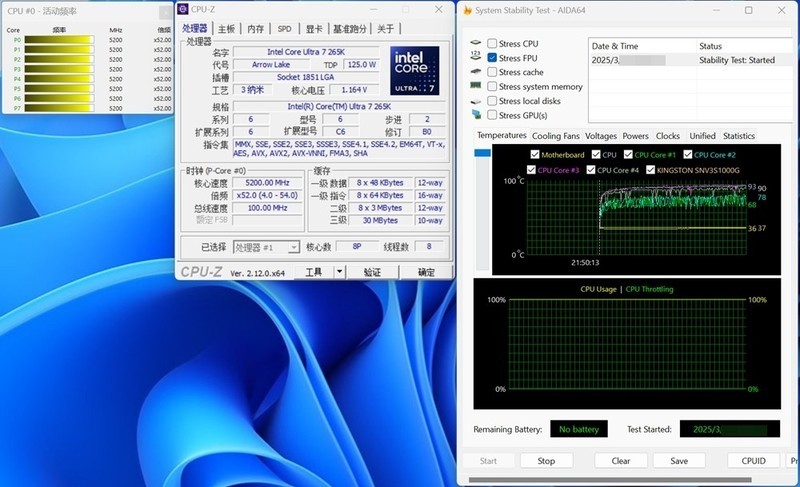Click the Intel Core Ultra 7 logo
This screenshot has width=800, height=487.
point(414,70)
